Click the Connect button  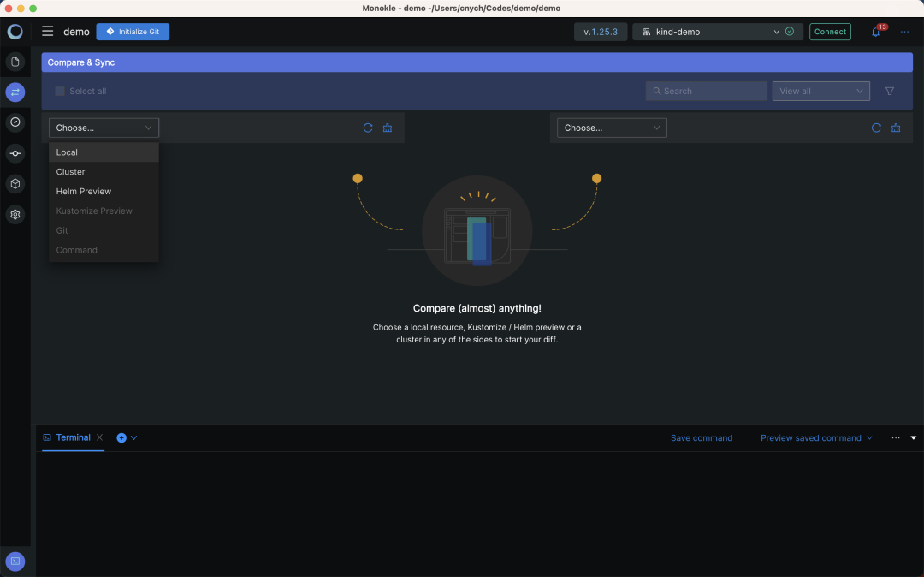pyautogui.click(x=830, y=32)
